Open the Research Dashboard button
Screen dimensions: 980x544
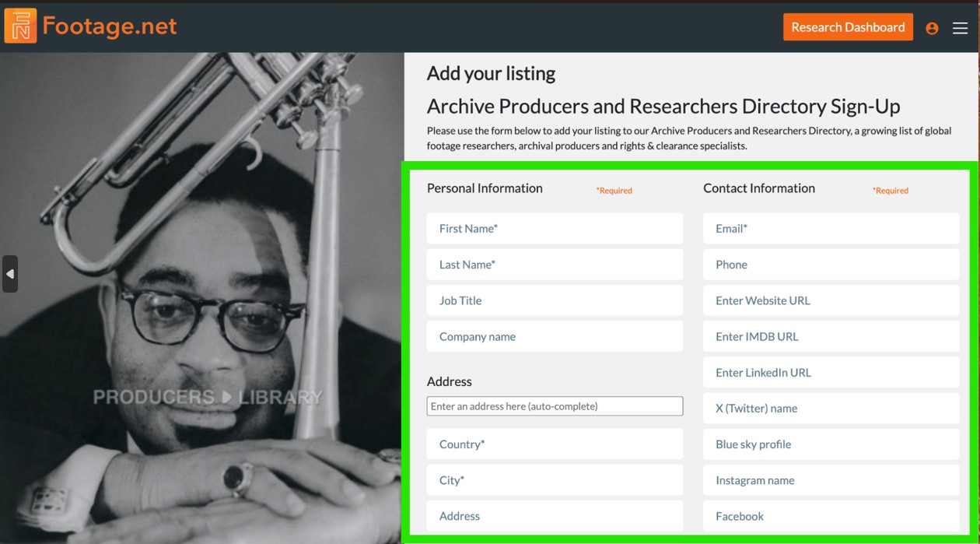(848, 27)
